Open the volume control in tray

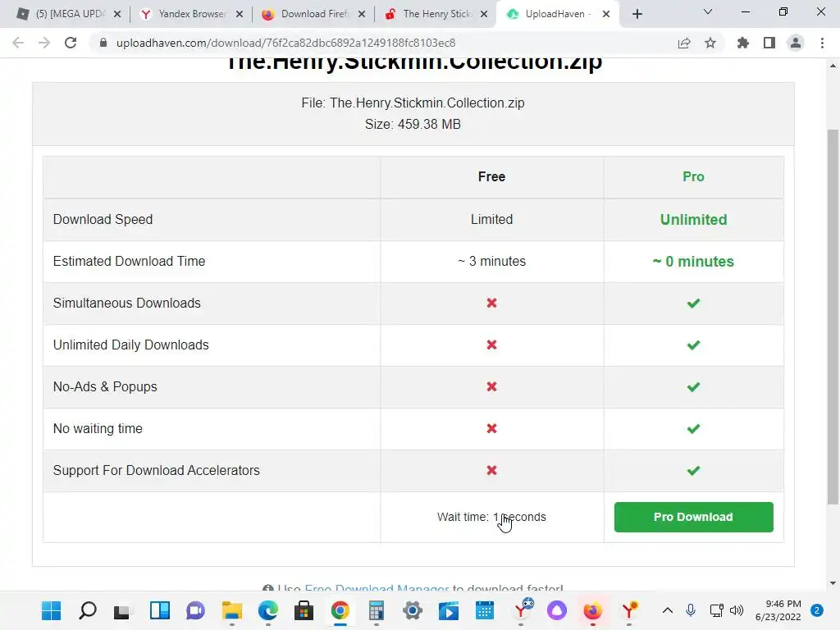coord(737,610)
